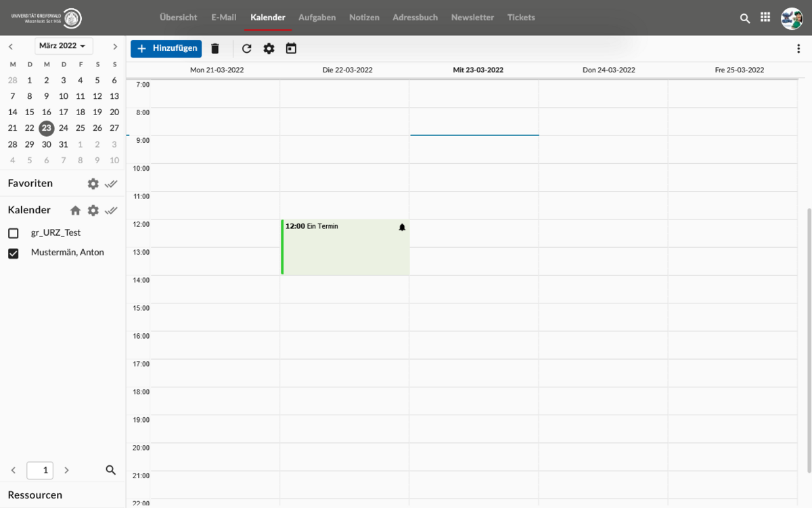Click the home icon beside Kalender
Image resolution: width=812 pixels, height=508 pixels.
click(75, 211)
